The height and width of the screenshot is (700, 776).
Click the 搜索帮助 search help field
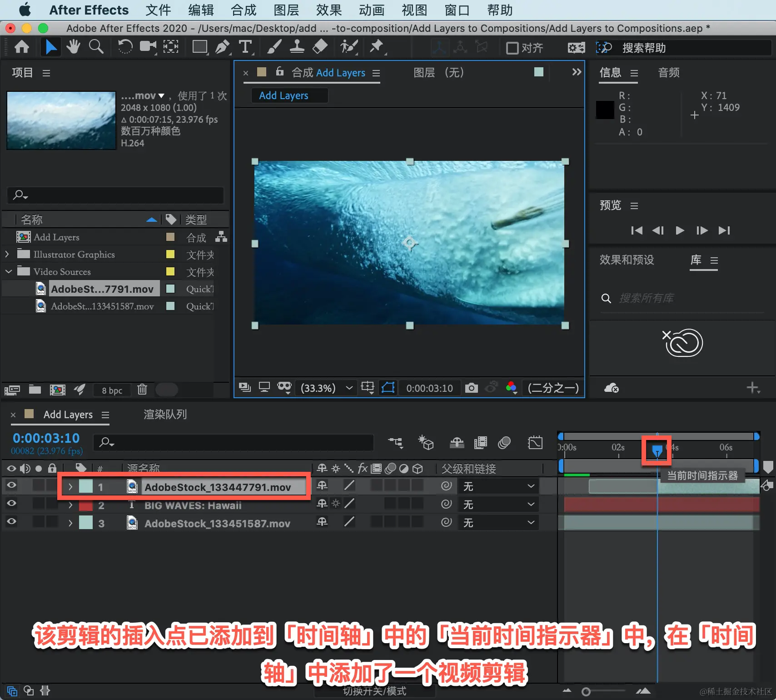pos(684,48)
